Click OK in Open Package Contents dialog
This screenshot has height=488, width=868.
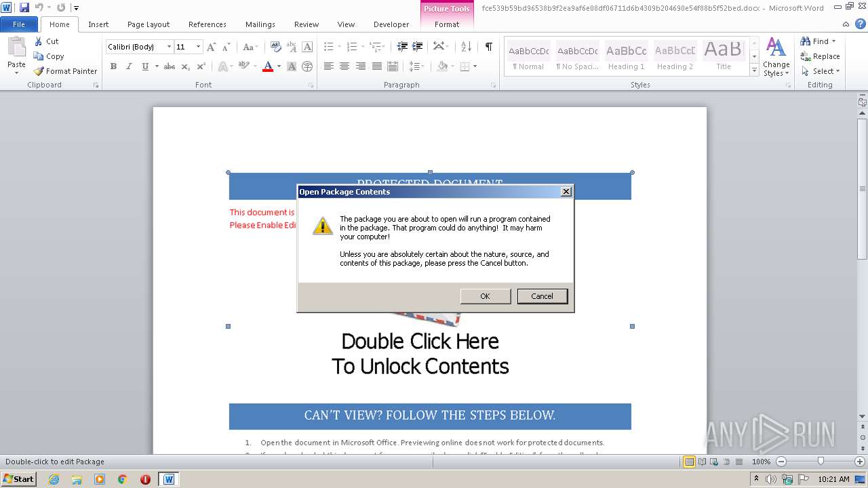[x=485, y=296]
